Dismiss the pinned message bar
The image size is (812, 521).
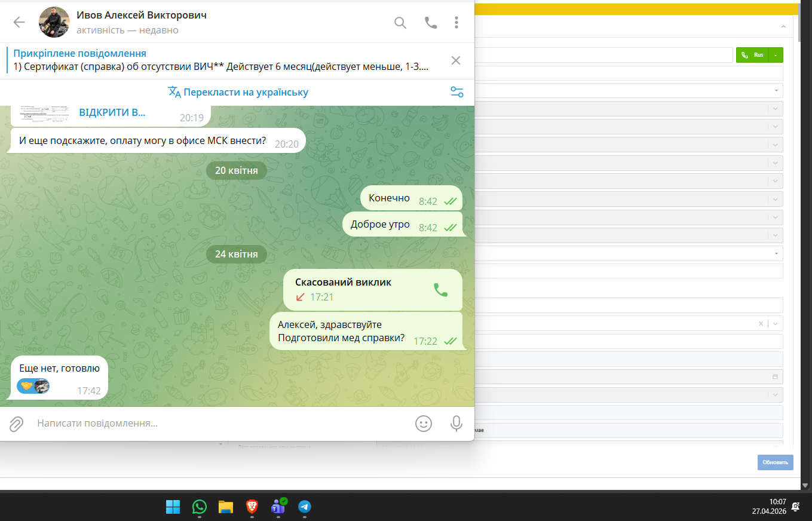[x=456, y=60]
